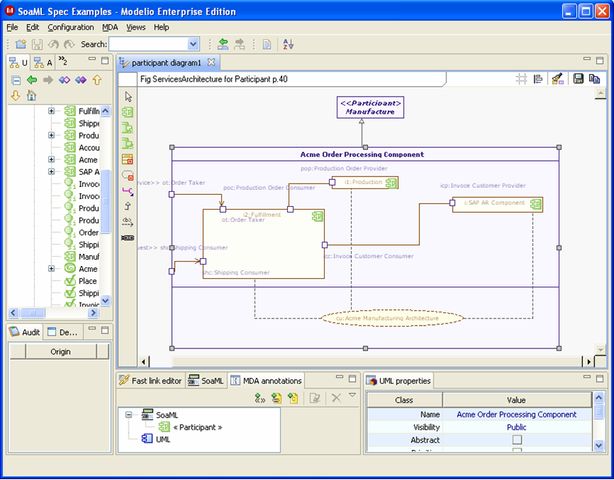Switch to the Fast link editor tab

[151, 381]
